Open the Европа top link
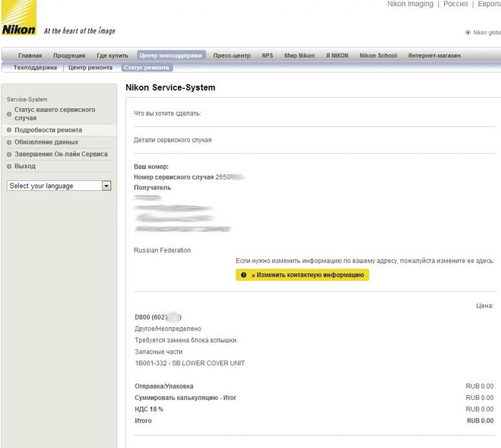The width and height of the screenshot is (501, 448). 489,4
